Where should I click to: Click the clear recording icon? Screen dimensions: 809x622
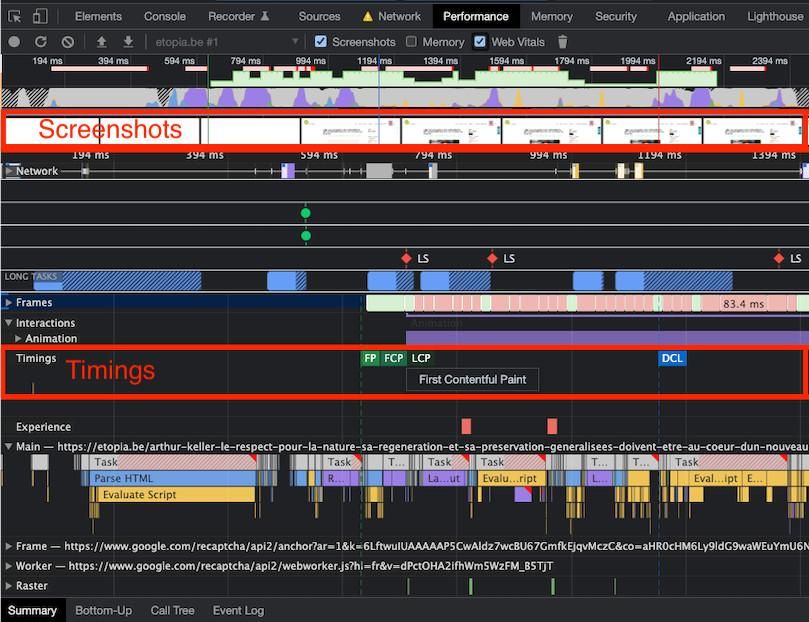(68, 42)
